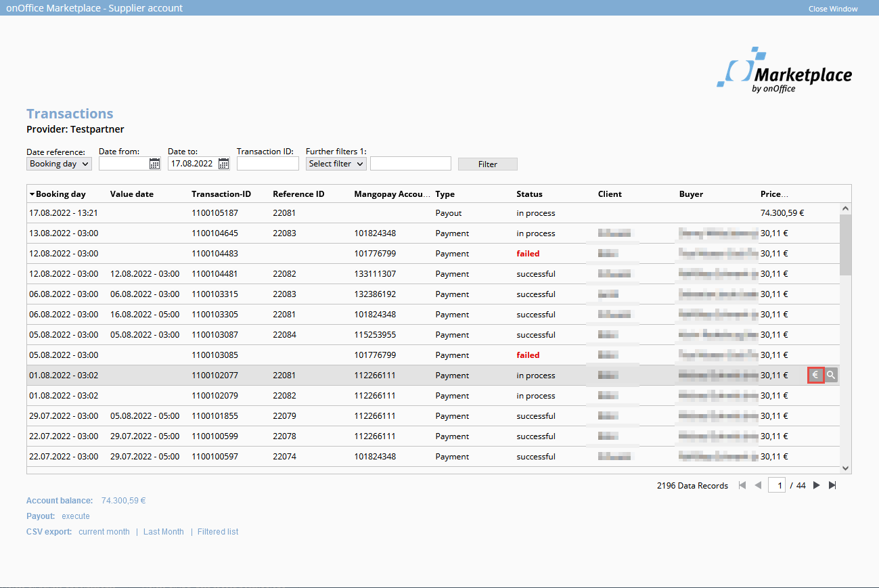Click Mangopay account 133111307
The height and width of the screenshot is (588, 879).
click(375, 274)
